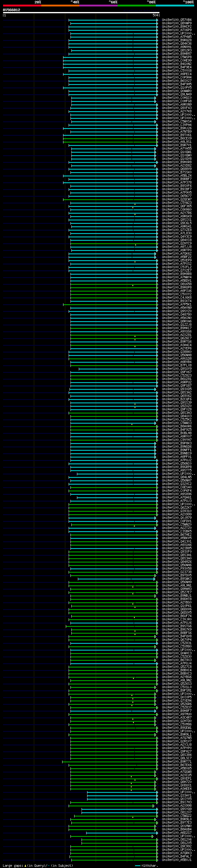The height and width of the screenshot is (868, 197).
Task: Select the UniRef100_B6SV27 hit
Action: pos(177,81)
